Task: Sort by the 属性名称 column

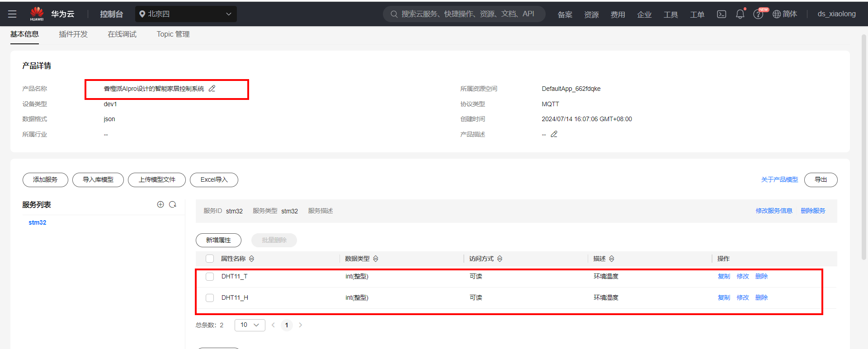Action: [x=252, y=259]
